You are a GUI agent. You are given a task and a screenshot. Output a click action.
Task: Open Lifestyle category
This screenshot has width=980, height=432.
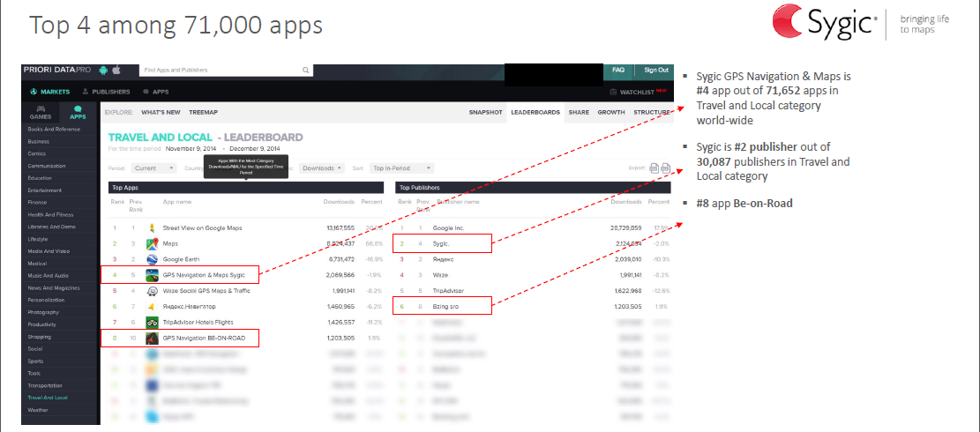[x=38, y=239]
